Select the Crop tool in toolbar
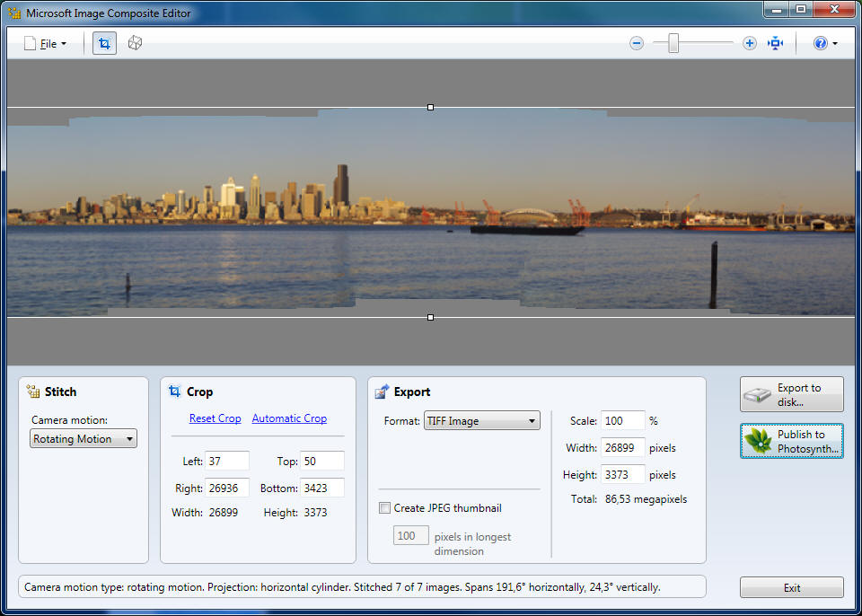The height and width of the screenshot is (616, 862). 105,43
